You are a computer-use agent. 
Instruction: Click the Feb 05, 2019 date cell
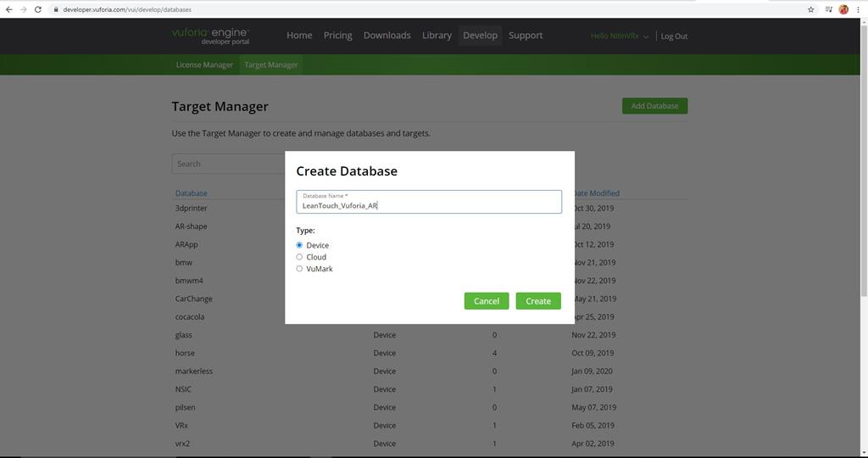click(x=593, y=425)
